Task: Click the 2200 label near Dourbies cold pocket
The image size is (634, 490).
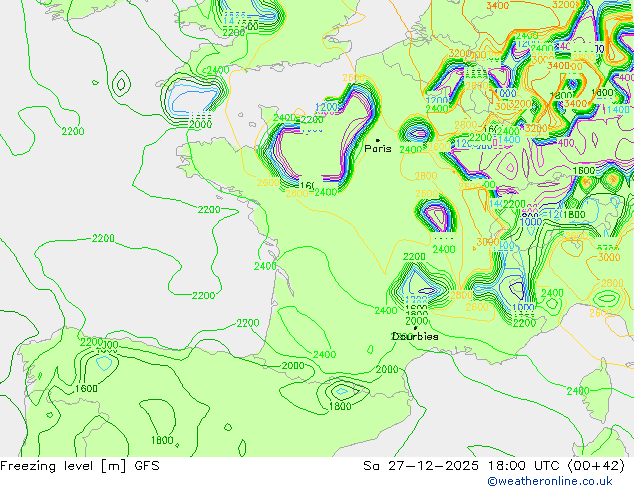Action: point(414,257)
